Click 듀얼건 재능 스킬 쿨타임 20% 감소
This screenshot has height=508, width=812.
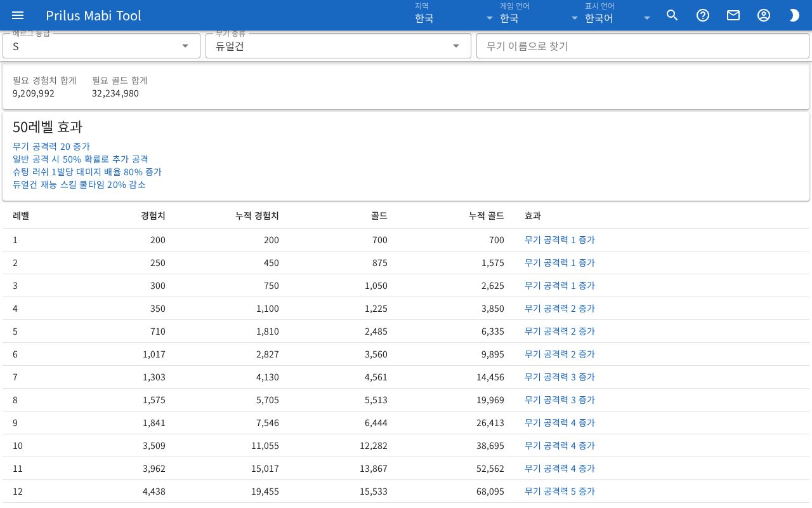click(x=79, y=184)
